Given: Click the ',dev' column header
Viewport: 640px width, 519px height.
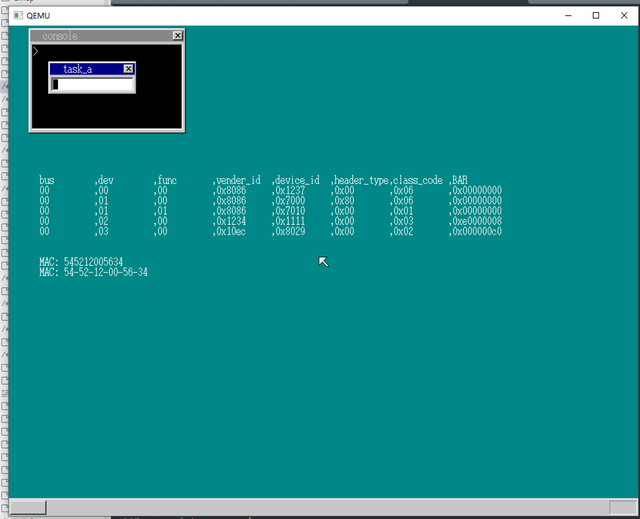Looking at the screenshot, I should coord(104,180).
